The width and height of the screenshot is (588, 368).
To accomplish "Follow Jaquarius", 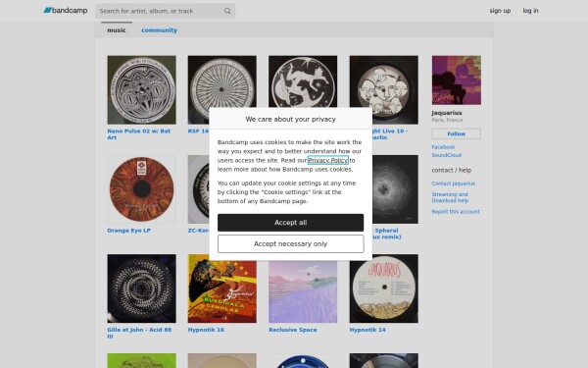I will pos(456,133).
